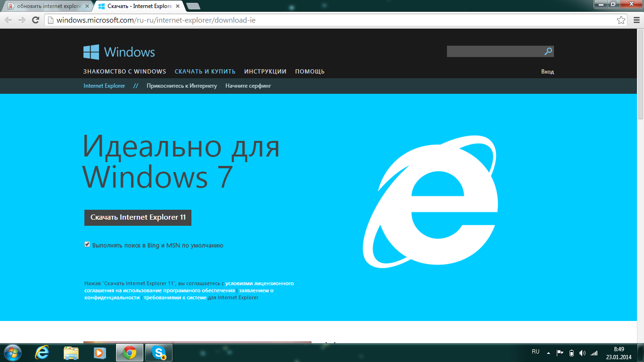Show hidden tray icons arrow

tap(548, 353)
